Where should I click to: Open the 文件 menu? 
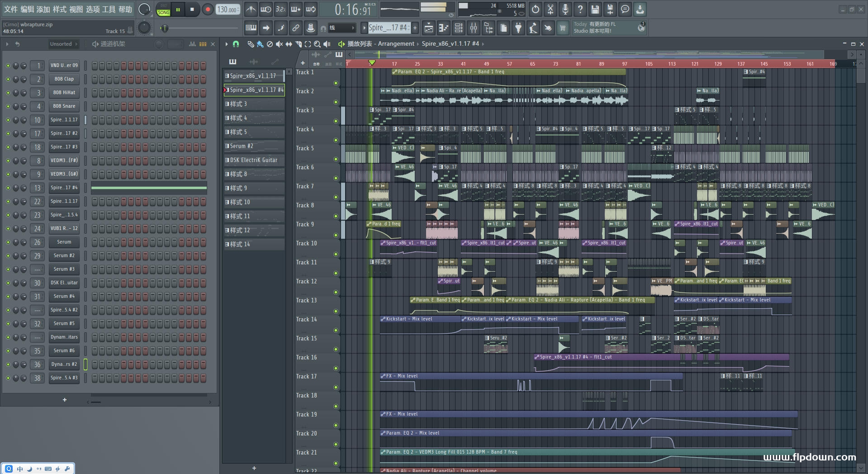[11, 9]
